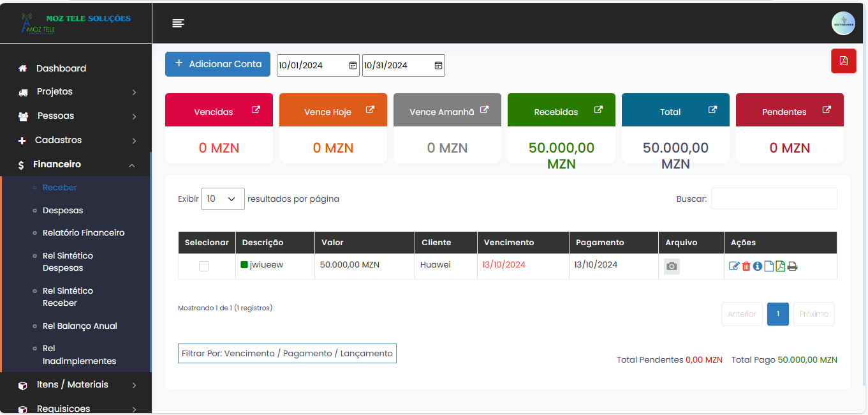Open the Despesas menu under Financeiro
This screenshot has width=868, height=415.
tap(62, 210)
